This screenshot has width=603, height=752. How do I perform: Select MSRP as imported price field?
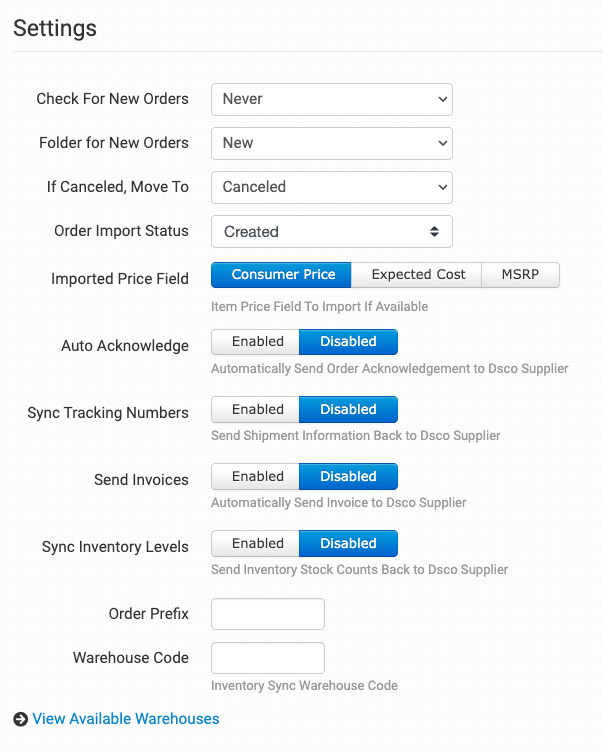(x=520, y=275)
